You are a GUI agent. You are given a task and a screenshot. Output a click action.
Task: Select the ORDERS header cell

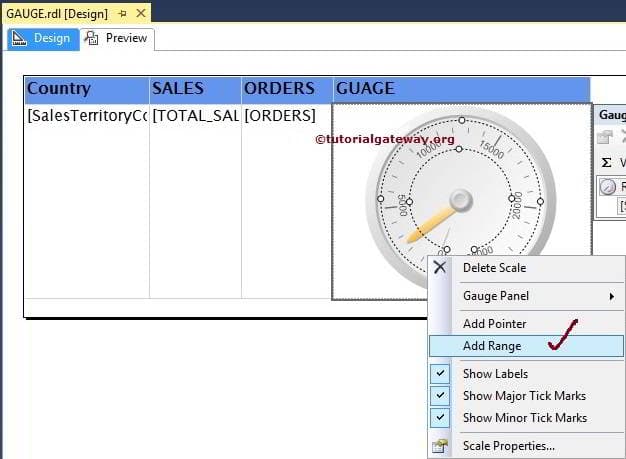pyautogui.click(x=287, y=90)
